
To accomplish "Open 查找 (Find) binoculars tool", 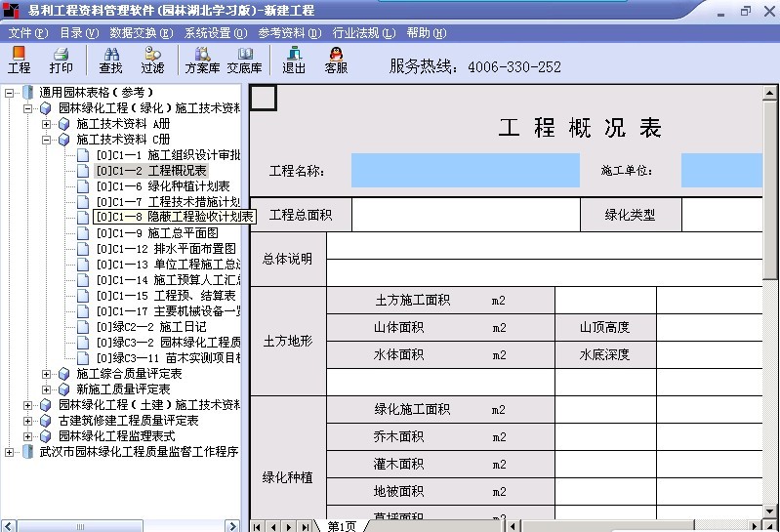I will click(x=110, y=60).
